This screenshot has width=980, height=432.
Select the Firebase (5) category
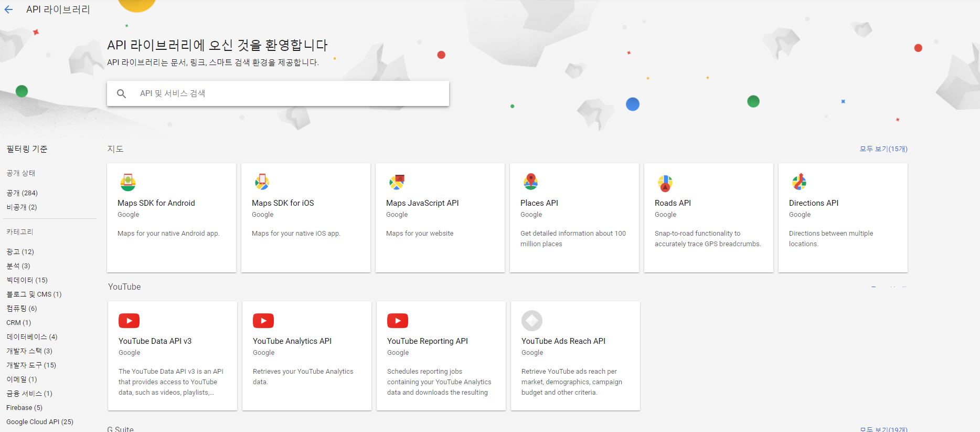pos(24,408)
